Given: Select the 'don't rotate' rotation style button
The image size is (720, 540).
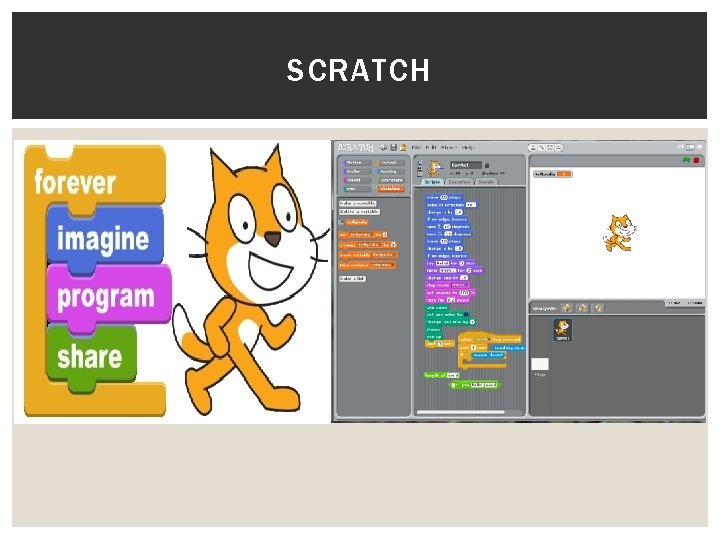Looking at the screenshot, I should [420, 174].
